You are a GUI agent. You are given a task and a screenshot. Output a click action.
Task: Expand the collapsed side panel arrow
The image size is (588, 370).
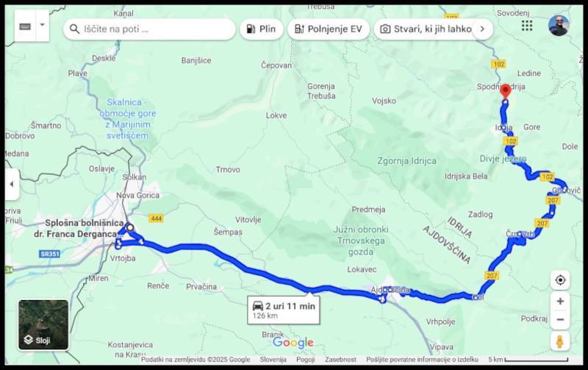coord(12,184)
